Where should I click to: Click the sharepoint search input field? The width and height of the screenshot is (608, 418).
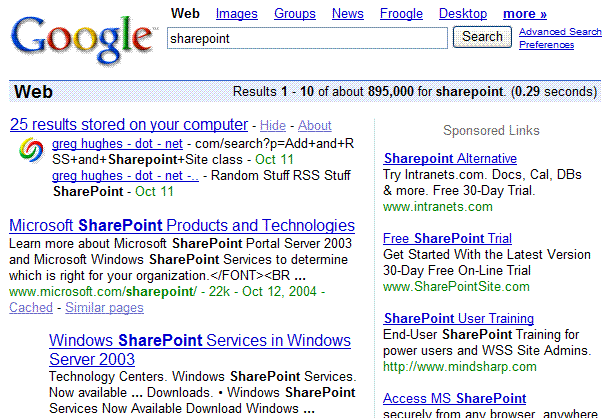(x=307, y=37)
